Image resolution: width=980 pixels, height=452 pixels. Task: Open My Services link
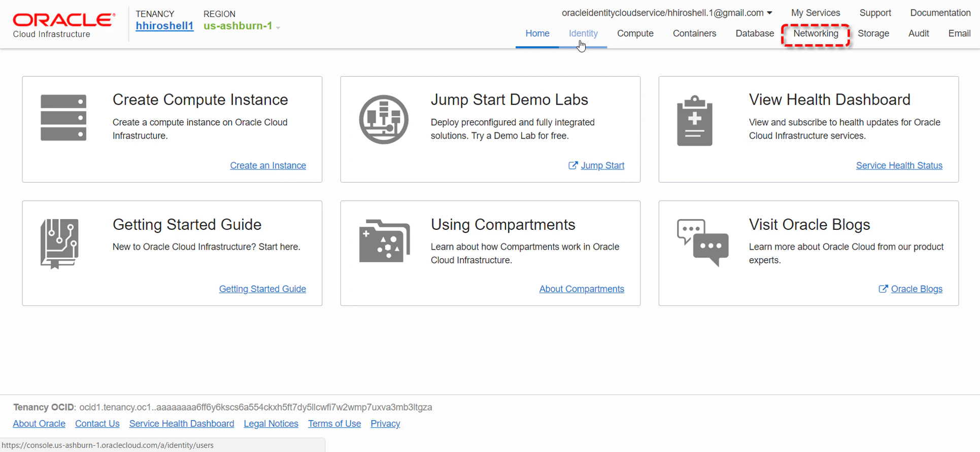click(x=816, y=13)
